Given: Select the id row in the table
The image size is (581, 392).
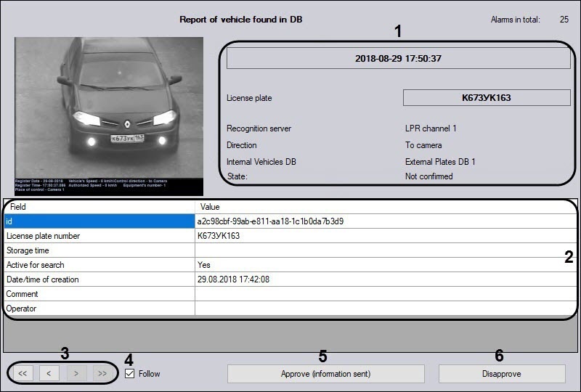Looking at the screenshot, I should coord(99,221).
